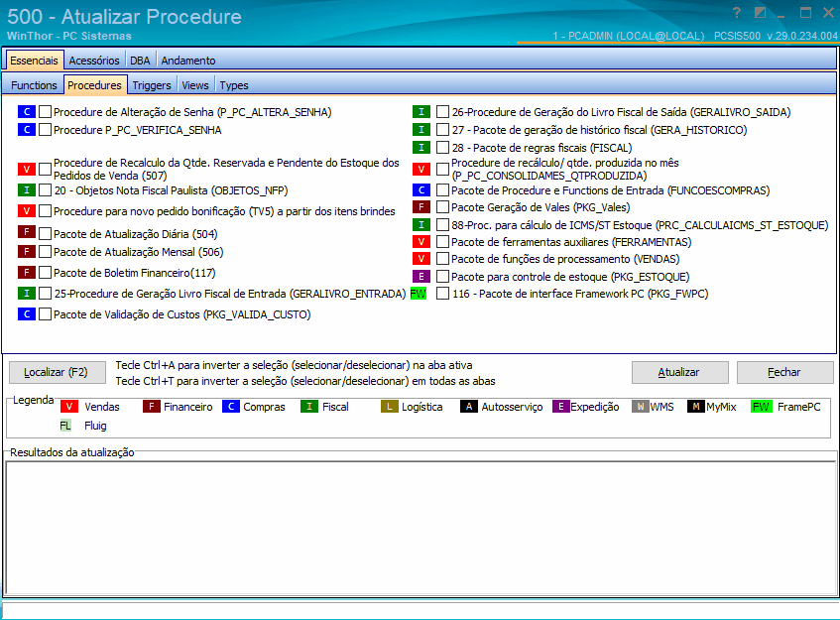Select Pacote de Atualização Mensal (506) checkbox
The image size is (840, 620).
45,252
